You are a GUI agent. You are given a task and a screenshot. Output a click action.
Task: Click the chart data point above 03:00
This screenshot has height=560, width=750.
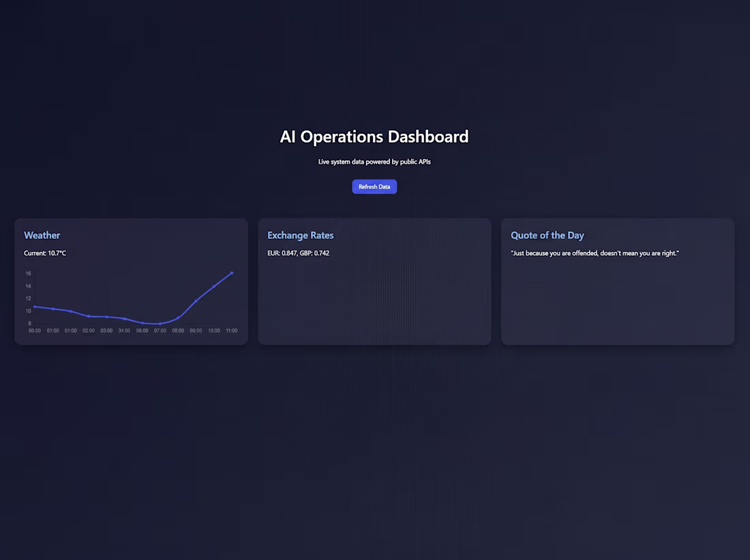pos(106,317)
